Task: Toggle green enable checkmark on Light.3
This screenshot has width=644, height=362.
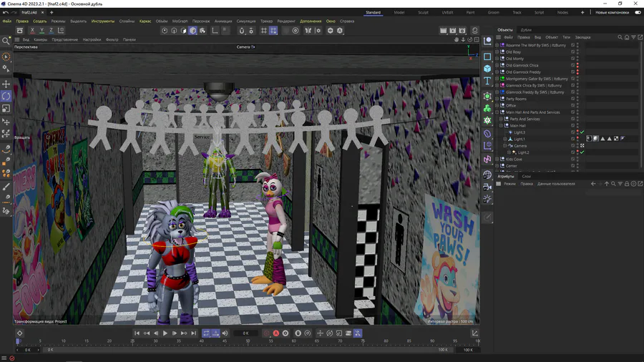Action: [582, 132]
